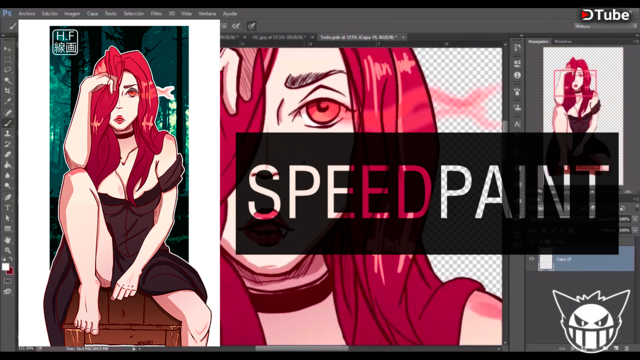The image size is (640, 360).
Task: Open dropdown arrow left of airbrush icon
Action: point(224,26)
